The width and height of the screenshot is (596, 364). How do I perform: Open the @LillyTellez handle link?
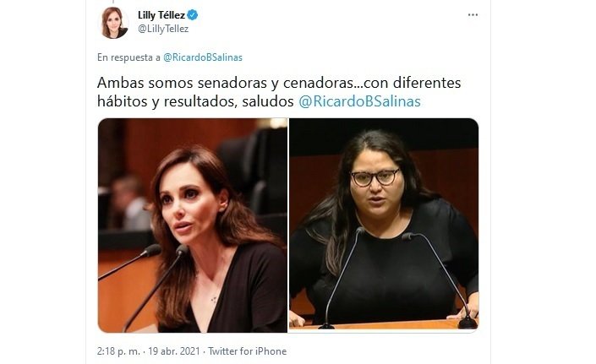point(163,29)
